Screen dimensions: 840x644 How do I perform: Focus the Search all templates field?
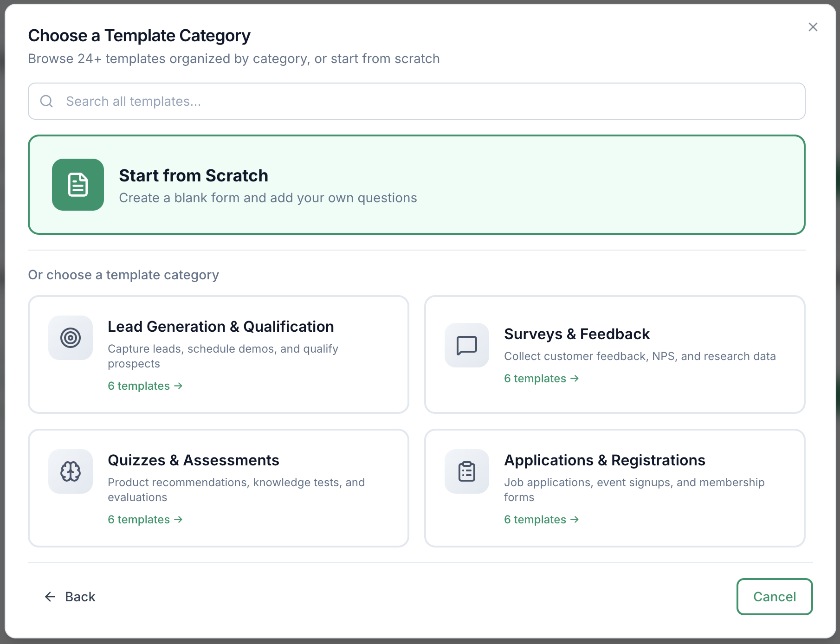tap(417, 101)
